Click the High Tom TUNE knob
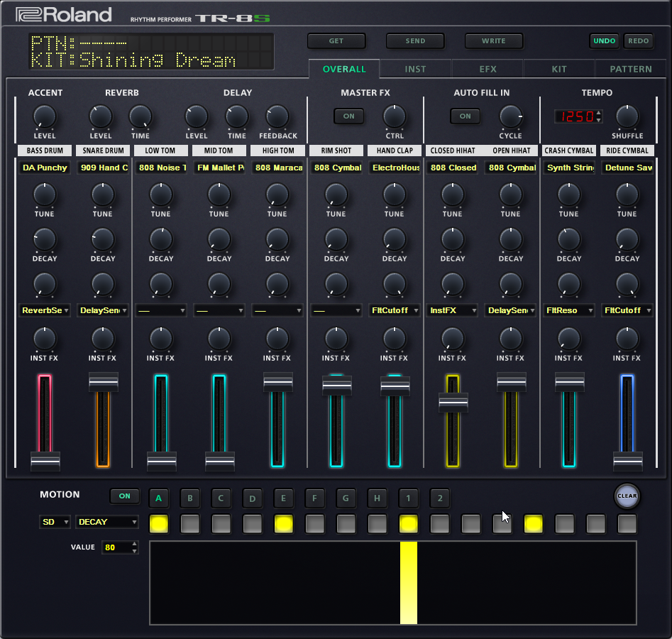 277,195
